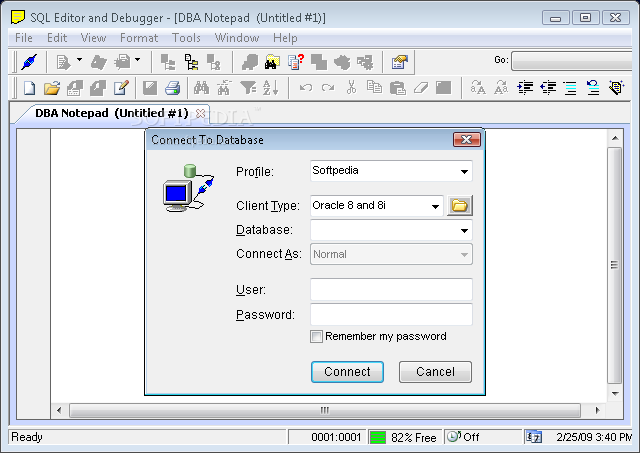The width and height of the screenshot is (640, 453).
Task: Open the Window menu
Action: click(237, 38)
